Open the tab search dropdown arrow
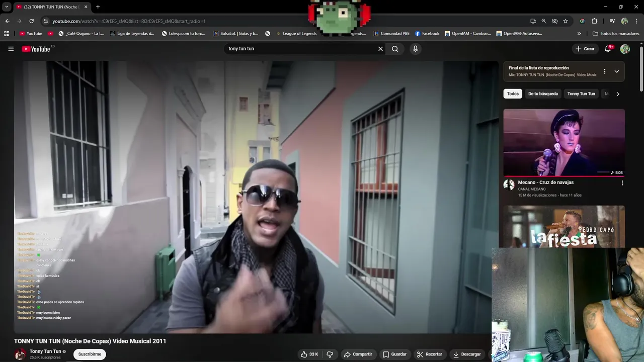This screenshot has width=644, height=362. (7, 7)
